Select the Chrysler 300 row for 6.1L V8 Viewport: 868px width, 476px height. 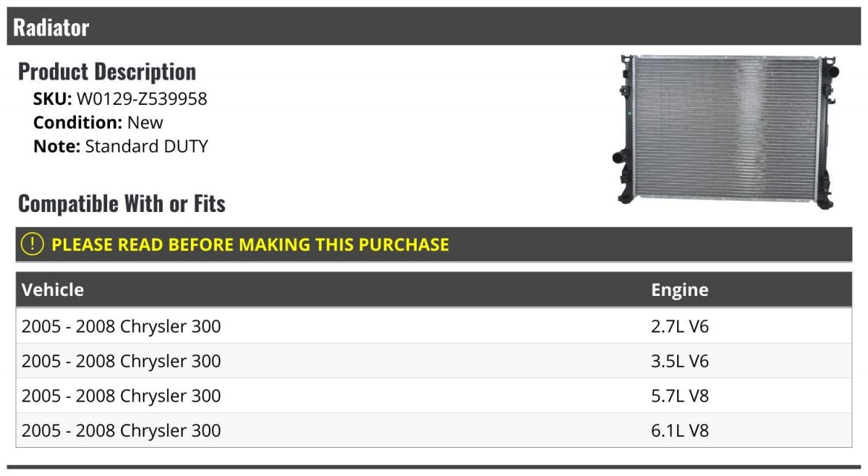click(x=434, y=430)
